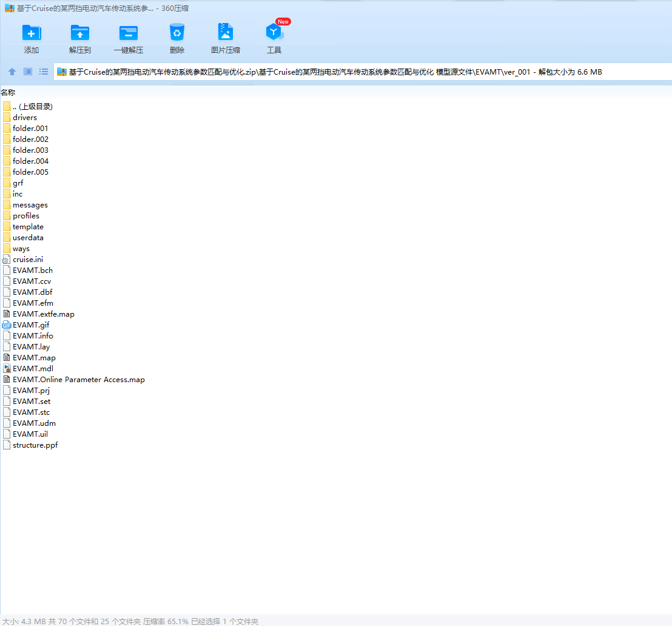Select the EVAMT.lay file
This screenshot has height=626, width=672.
click(x=27, y=347)
